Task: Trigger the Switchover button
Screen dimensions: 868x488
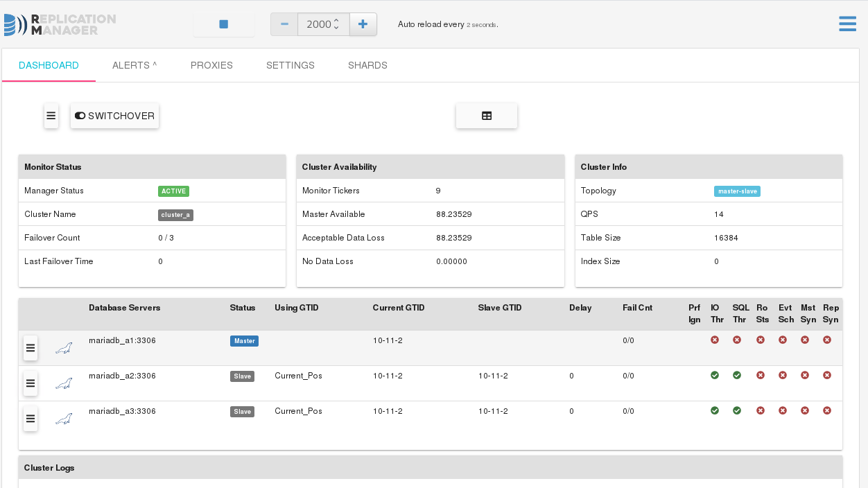Action: tap(114, 116)
